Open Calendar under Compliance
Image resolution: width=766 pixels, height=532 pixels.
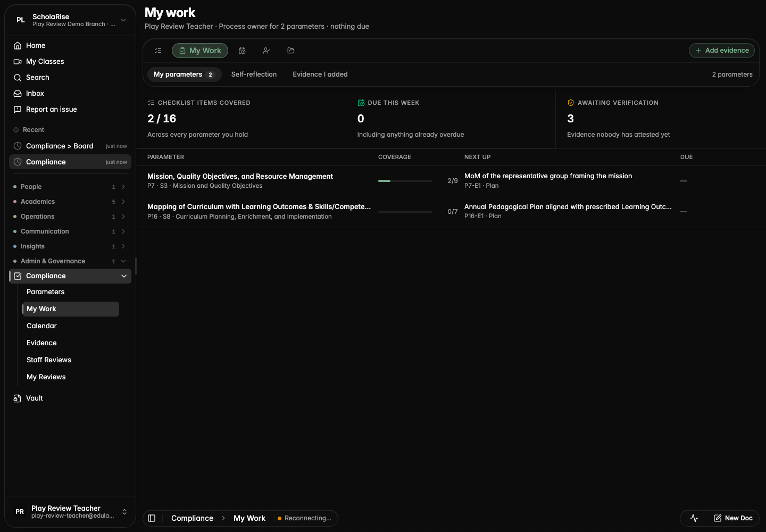pos(71,326)
